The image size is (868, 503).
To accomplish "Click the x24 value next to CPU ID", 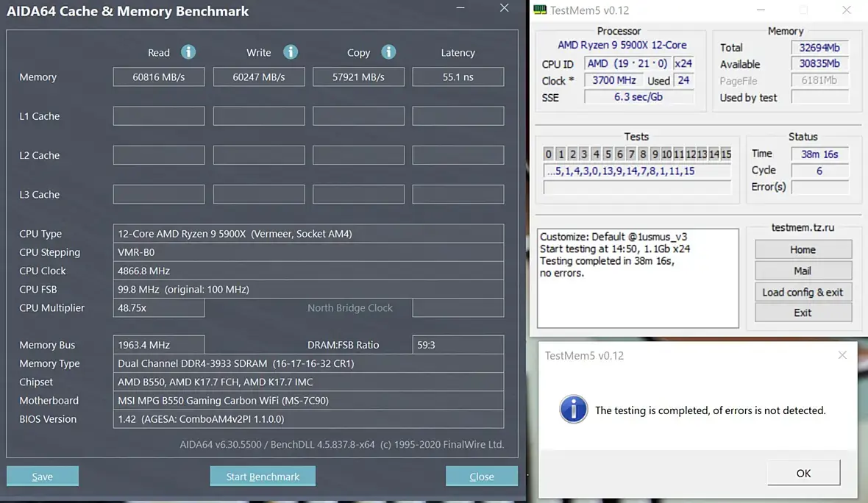I will click(683, 64).
